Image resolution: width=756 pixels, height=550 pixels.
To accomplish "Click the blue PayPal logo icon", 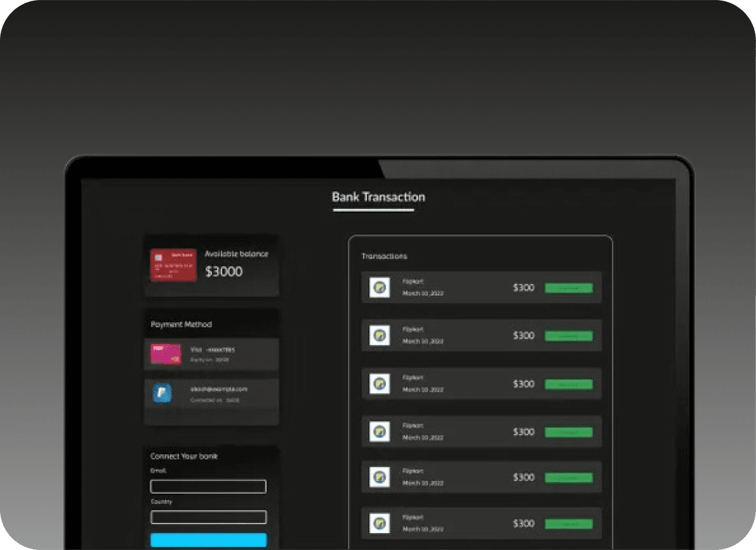I will (x=162, y=394).
